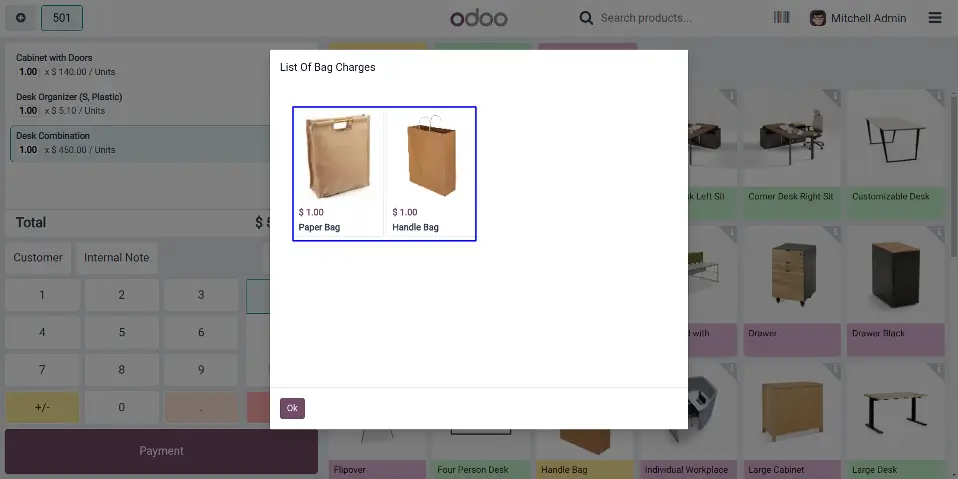Click the Payment button
Viewport: 958px width, 479px height.
161,451
